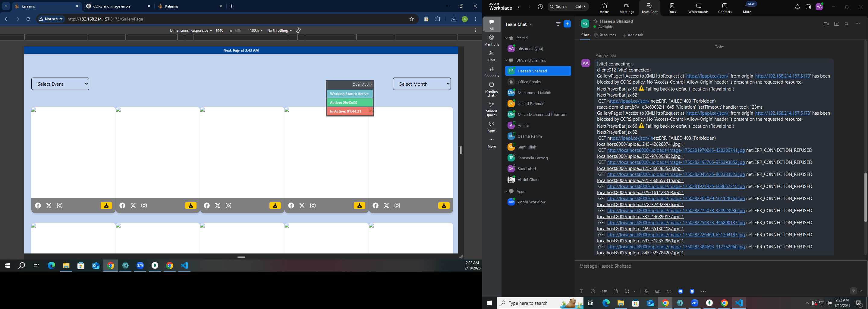Viewport: 868px width, 309px height.
Task: Open the Whiteboards tab in Zoom
Action: [698, 8]
